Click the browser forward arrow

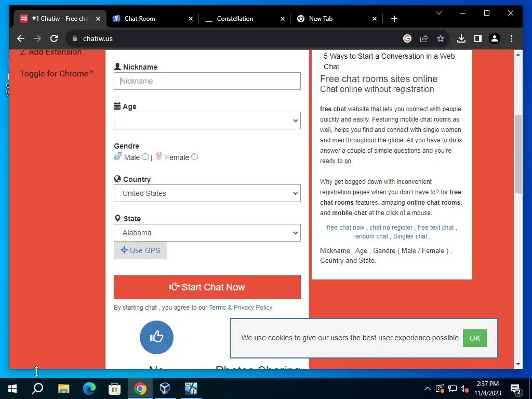pyautogui.click(x=37, y=38)
